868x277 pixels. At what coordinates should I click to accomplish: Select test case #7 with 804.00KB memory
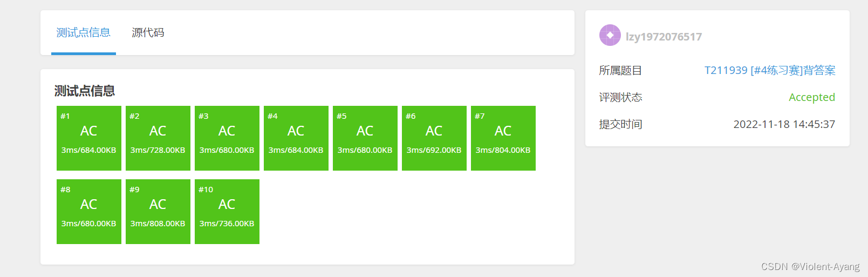503,138
